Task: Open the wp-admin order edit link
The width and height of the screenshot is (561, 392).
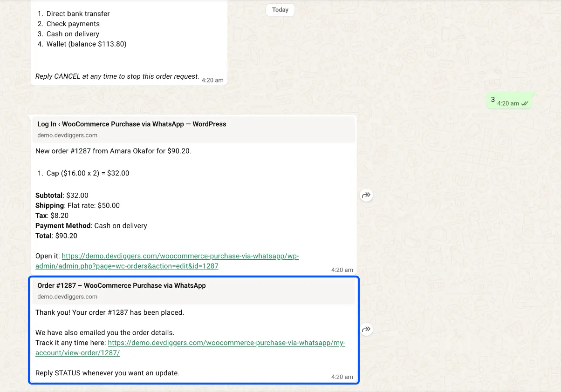Action: point(167,261)
